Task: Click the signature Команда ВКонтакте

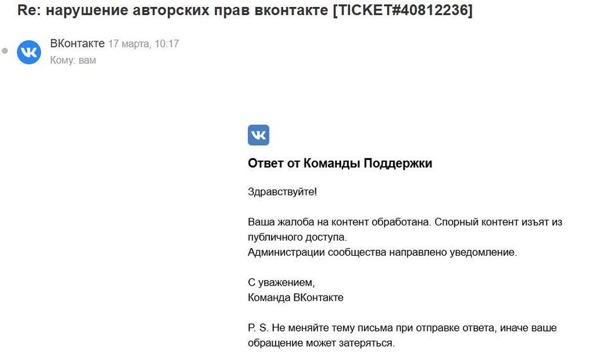Action: 295,297
